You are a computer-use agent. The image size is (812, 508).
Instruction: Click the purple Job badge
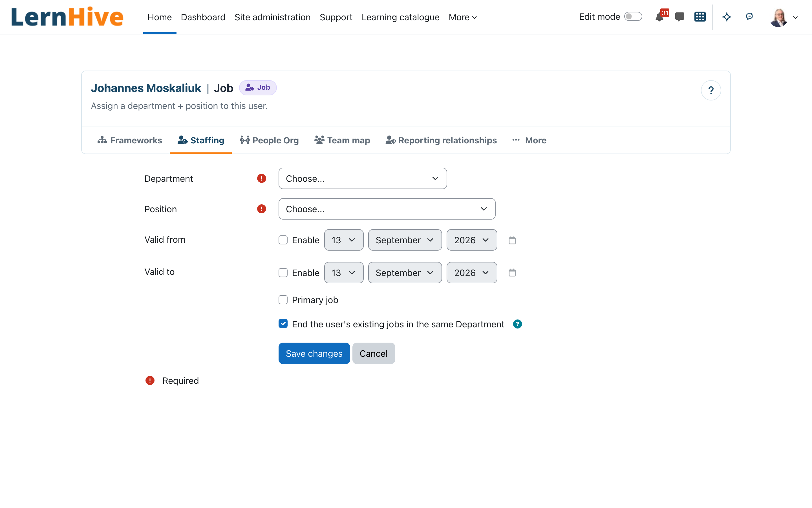258,88
